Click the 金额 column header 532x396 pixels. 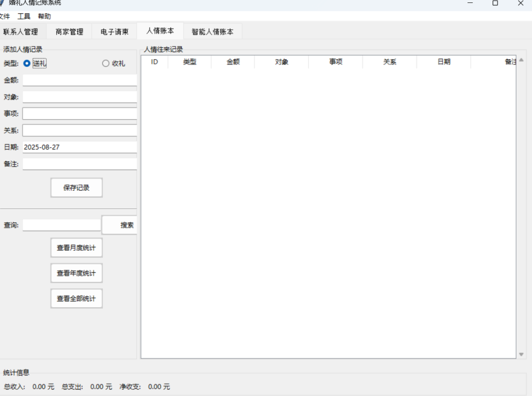coord(233,62)
